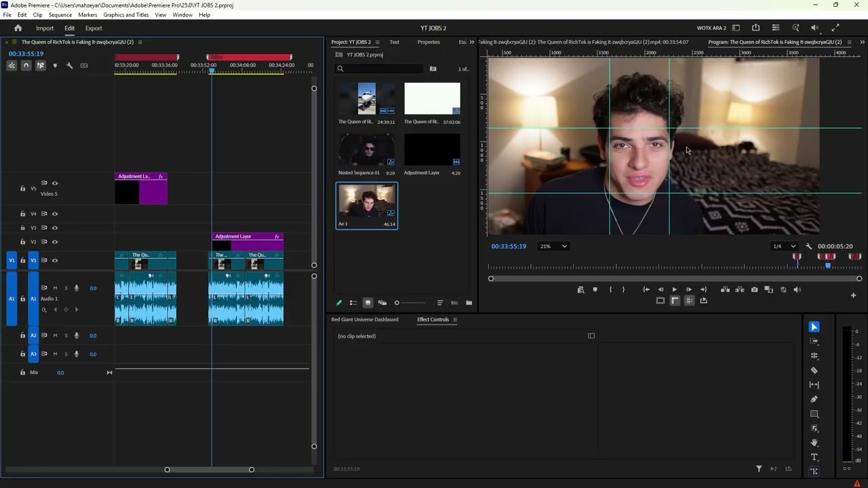This screenshot has width=868, height=488.
Task: Open Program monitor settings wrench
Action: pyautogui.click(x=808, y=246)
